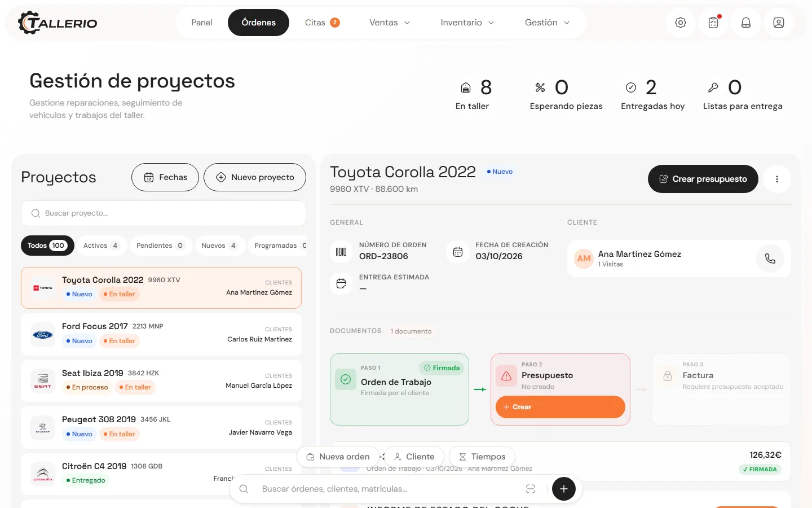Screen dimensions: 812x508
Task: Click the Orden de Trabajo check icon
Action: pyautogui.click(x=346, y=379)
